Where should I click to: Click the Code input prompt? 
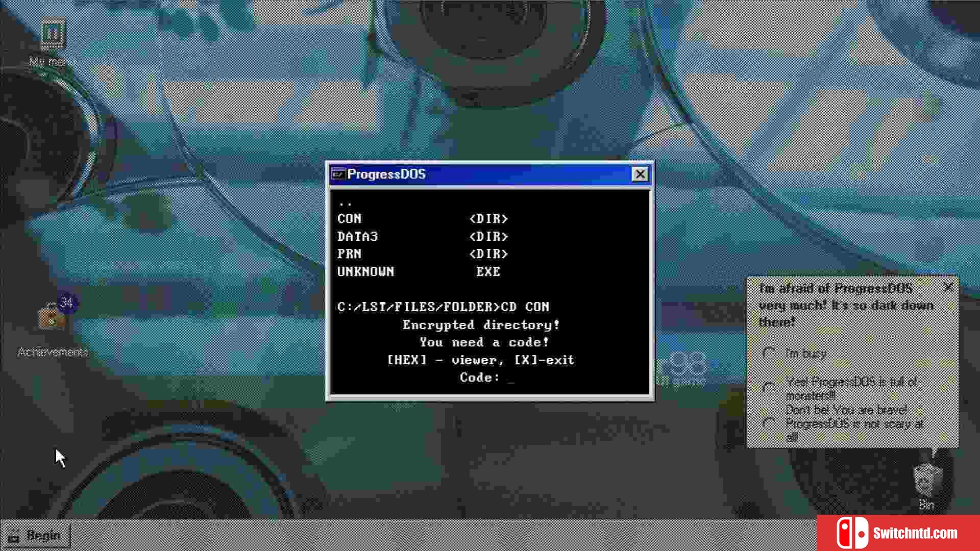tap(487, 378)
